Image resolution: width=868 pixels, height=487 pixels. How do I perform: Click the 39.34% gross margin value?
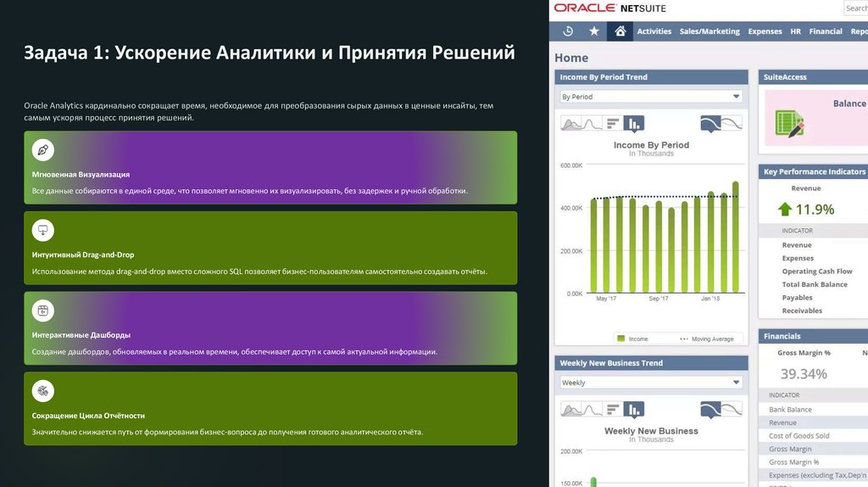tap(804, 374)
